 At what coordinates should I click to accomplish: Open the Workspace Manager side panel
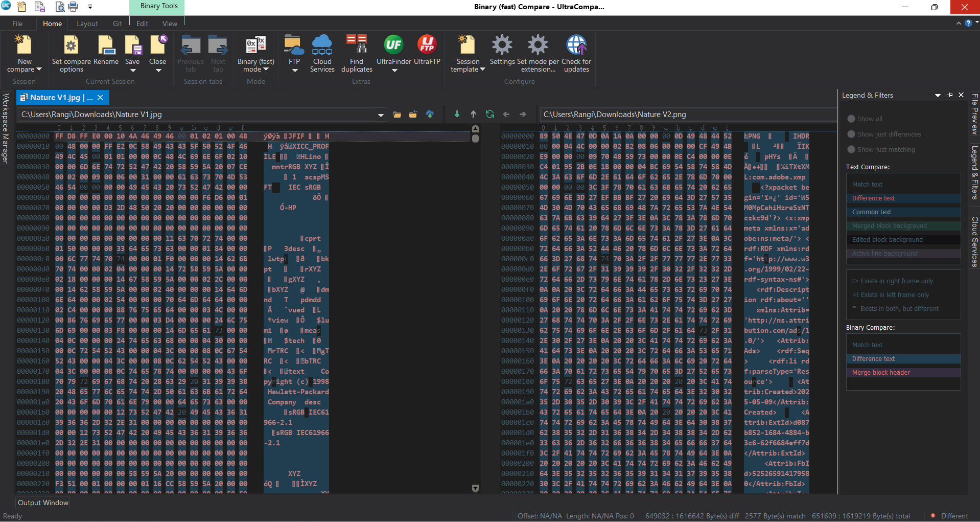point(6,128)
